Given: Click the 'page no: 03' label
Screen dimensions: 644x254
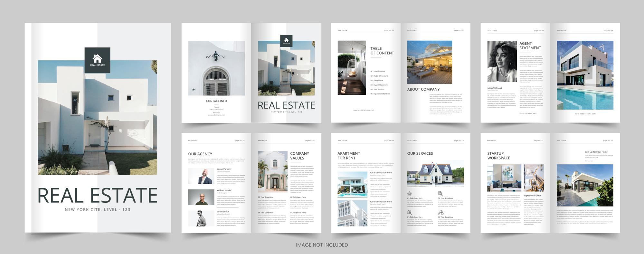Looking at the screenshot, I should click(x=389, y=30).
